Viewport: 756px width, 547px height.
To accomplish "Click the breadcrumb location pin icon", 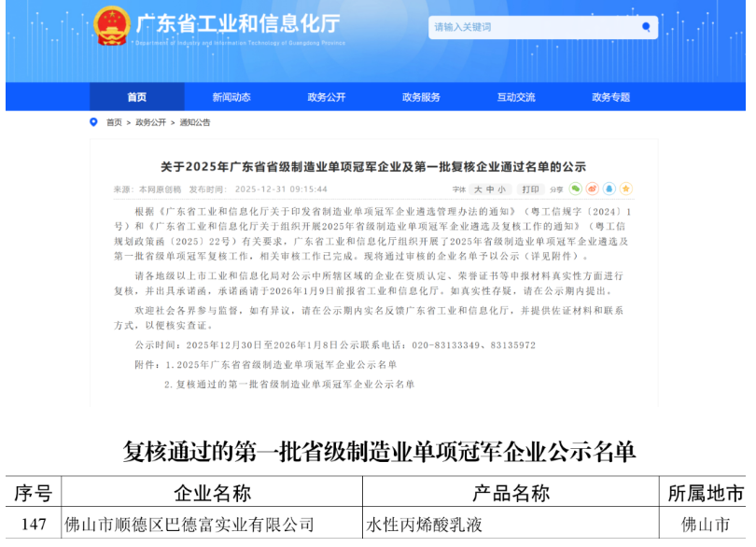I will pyautogui.click(x=93, y=122).
